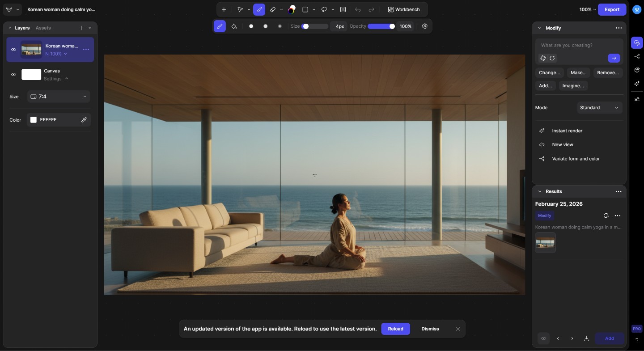Toggle the result preview eye icon

click(x=543, y=338)
